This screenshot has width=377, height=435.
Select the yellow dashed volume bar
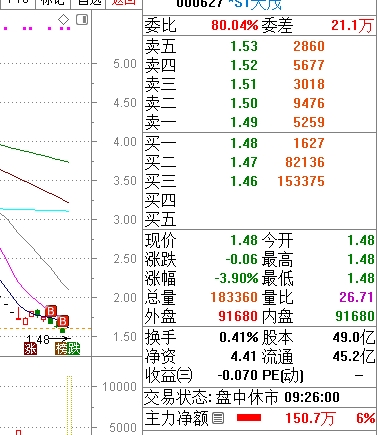coord(69,405)
